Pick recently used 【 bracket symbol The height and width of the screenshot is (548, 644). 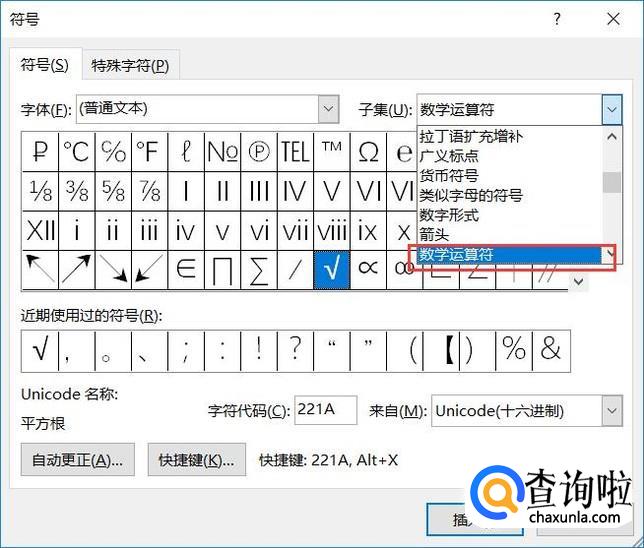coord(441,351)
